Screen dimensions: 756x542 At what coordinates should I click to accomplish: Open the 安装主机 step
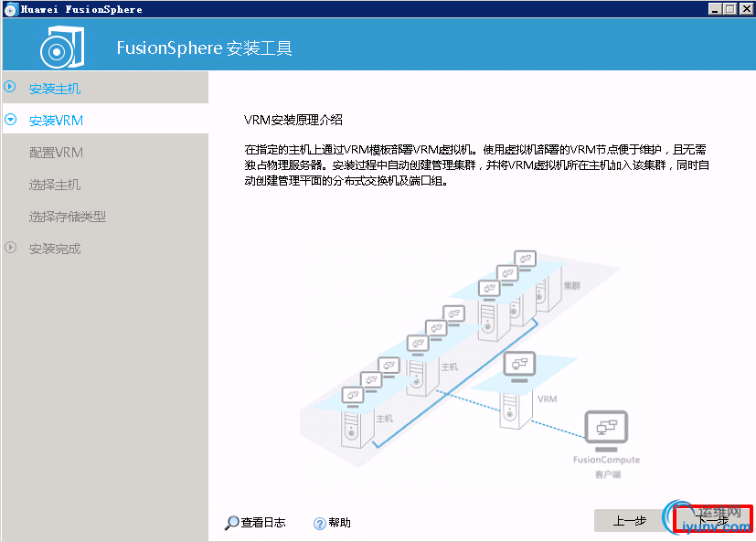tap(55, 89)
